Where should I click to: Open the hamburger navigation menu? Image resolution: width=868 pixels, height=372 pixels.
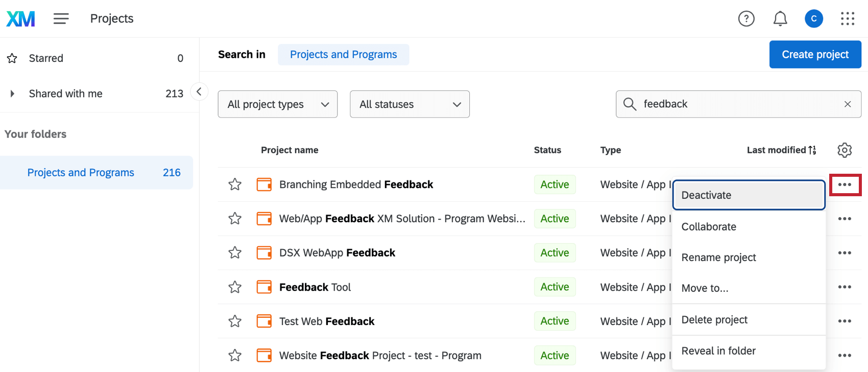pyautogui.click(x=61, y=19)
